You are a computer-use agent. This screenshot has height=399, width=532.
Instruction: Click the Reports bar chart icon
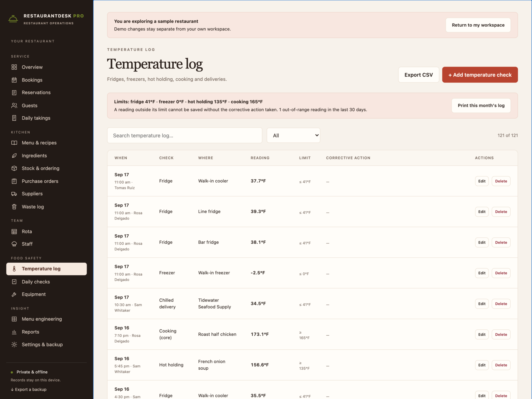pyautogui.click(x=14, y=332)
